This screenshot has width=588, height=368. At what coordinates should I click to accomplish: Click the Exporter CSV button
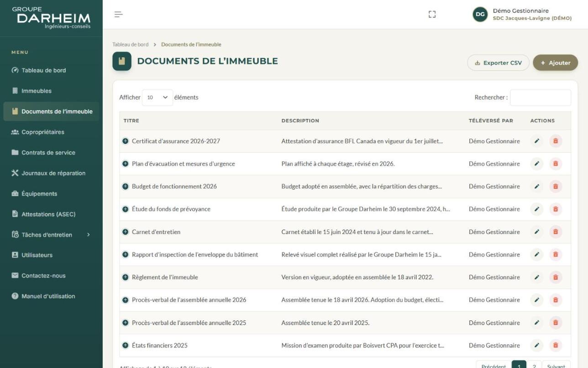pyautogui.click(x=498, y=63)
